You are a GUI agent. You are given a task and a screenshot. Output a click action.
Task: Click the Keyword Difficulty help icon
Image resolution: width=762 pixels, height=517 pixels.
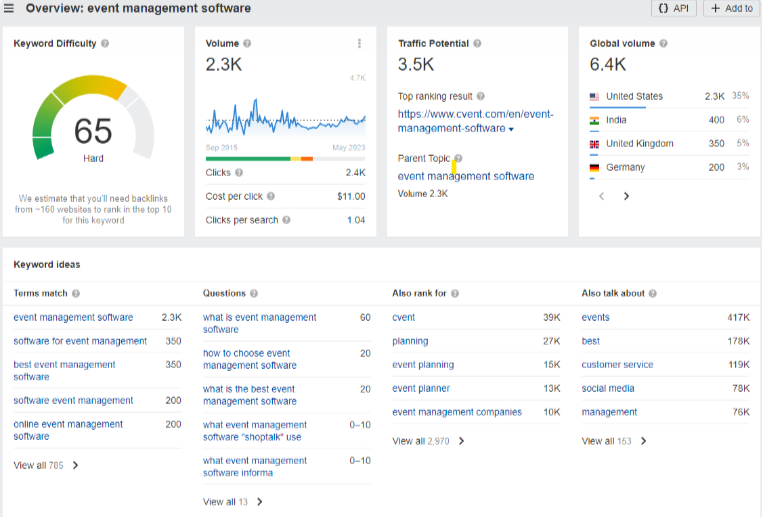105,44
